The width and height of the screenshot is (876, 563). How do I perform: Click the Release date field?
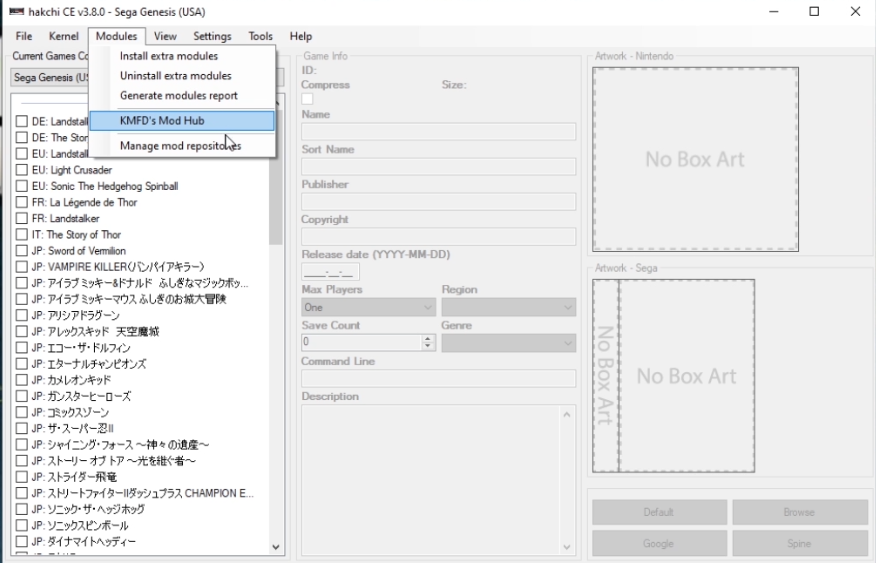click(x=330, y=271)
